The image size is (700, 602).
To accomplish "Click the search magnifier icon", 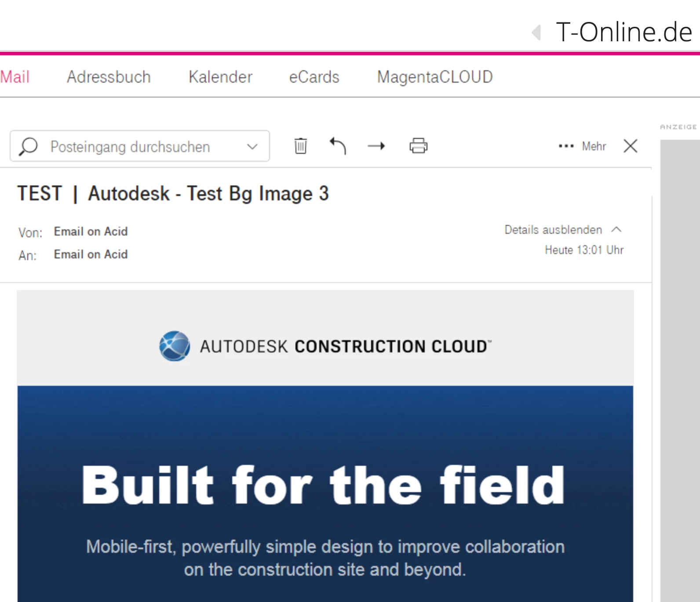I will [28, 146].
